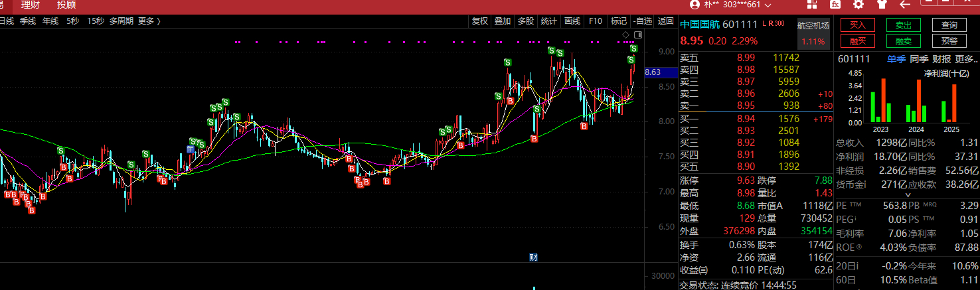
Task: Toggle 复权 price adjustment
Action: [480, 21]
